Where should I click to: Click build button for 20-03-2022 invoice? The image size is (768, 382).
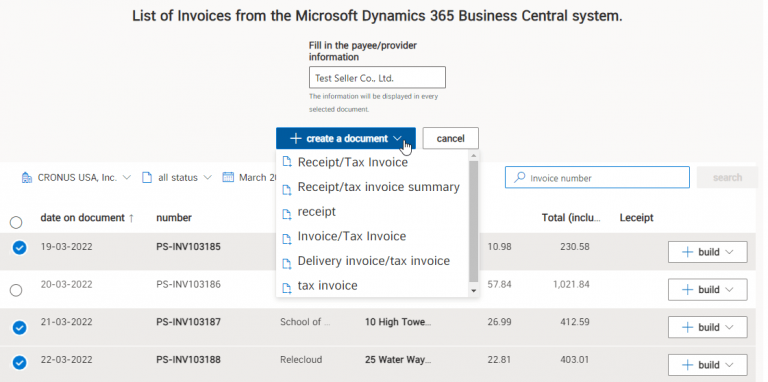pyautogui.click(x=708, y=290)
